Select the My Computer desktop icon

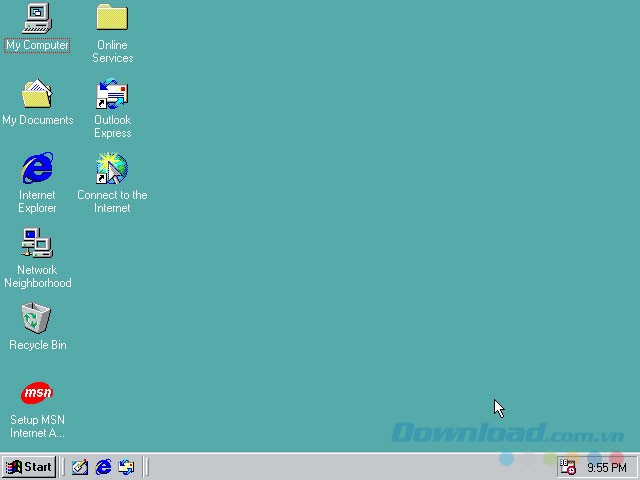pyautogui.click(x=37, y=18)
